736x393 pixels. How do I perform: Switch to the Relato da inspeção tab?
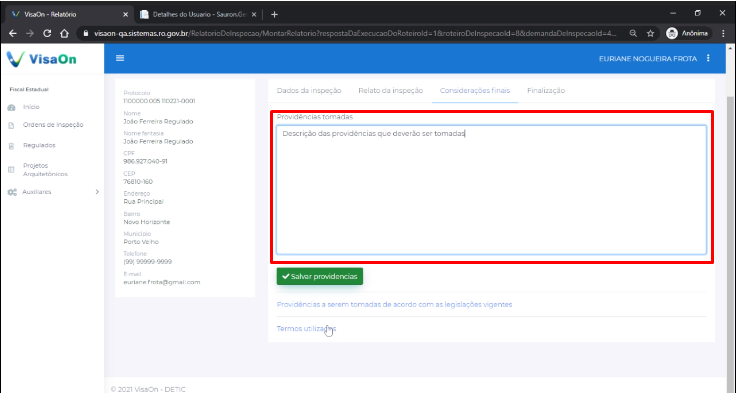[x=391, y=91]
